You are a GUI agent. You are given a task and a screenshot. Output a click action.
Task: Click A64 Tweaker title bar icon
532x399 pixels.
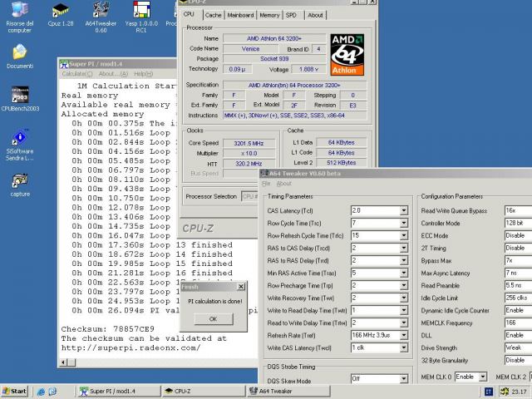pyautogui.click(x=264, y=174)
